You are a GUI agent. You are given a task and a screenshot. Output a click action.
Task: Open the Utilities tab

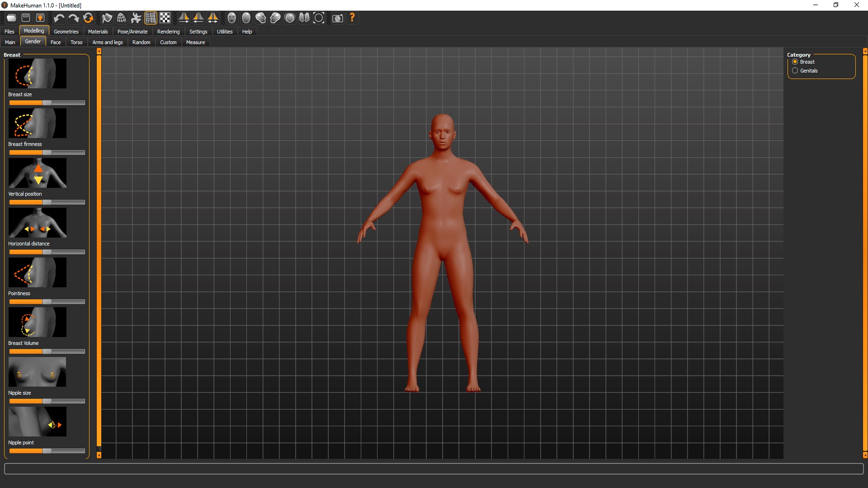tap(225, 32)
